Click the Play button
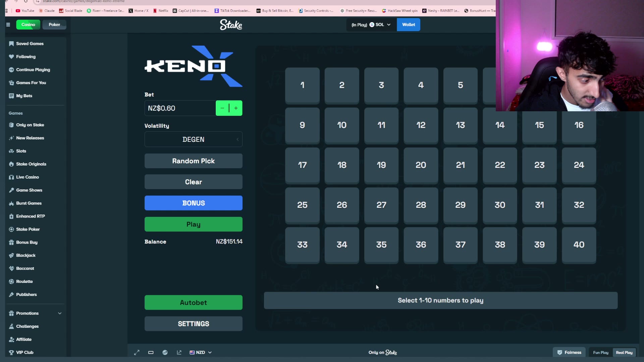Screen dimensions: 644x362 [x=193, y=224]
